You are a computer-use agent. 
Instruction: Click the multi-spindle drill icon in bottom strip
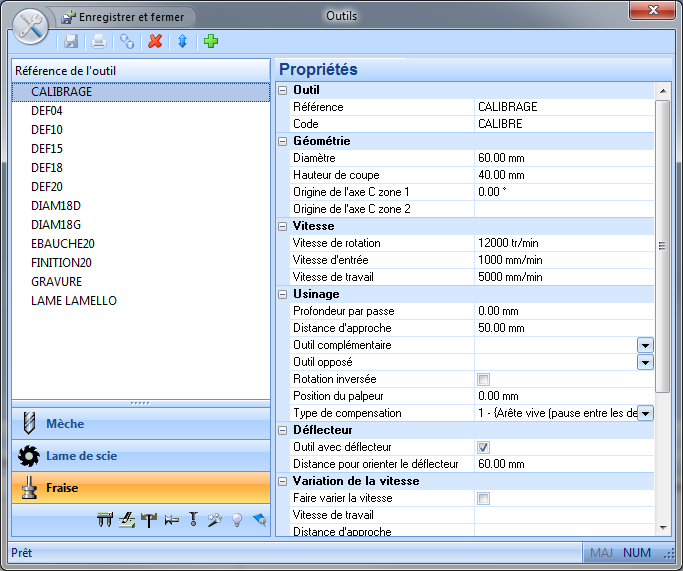coord(104,519)
